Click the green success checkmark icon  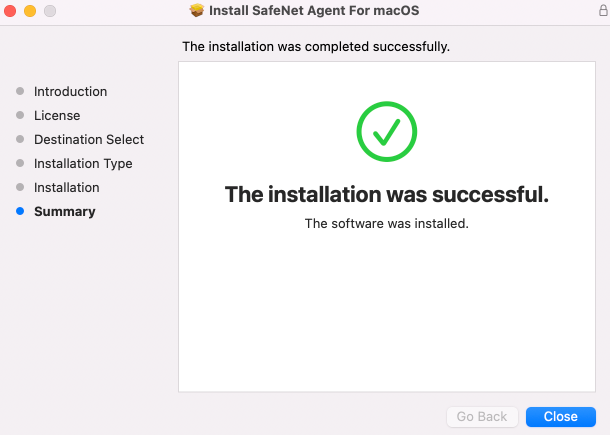click(x=386, y=131)
